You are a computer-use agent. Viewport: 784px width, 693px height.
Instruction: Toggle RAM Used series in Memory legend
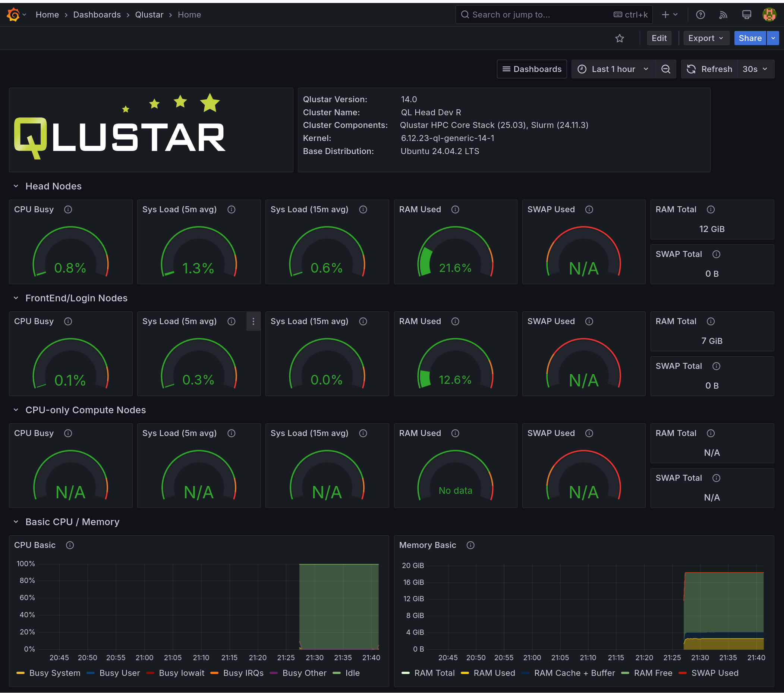(494, 673)
